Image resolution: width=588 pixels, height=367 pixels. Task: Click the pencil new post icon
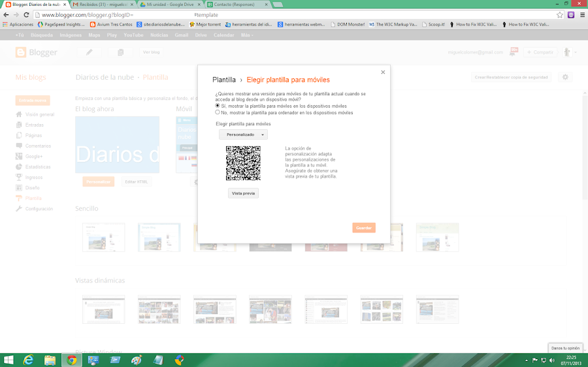point(90,52)
